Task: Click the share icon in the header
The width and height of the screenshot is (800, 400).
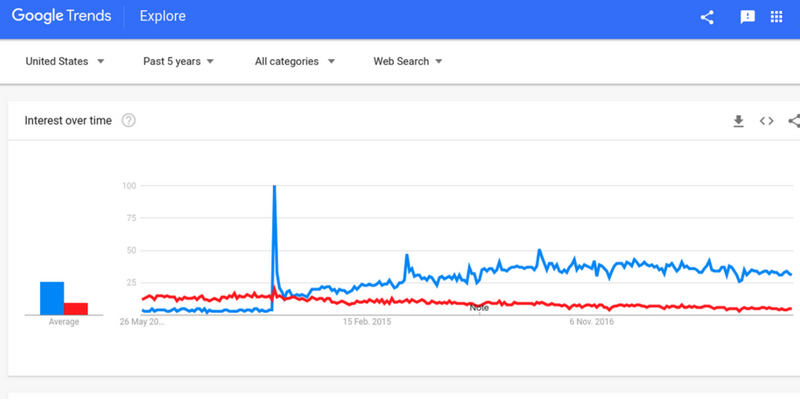Action: point(707,17)
